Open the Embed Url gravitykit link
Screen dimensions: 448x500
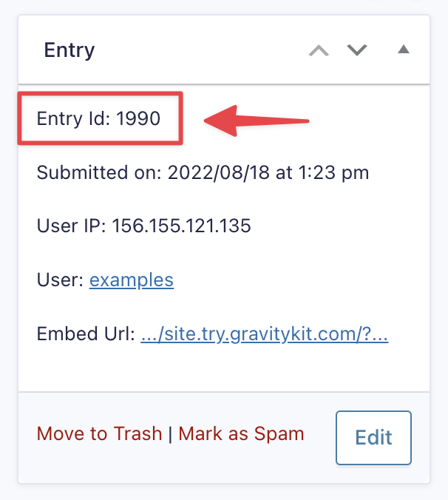tap(264, 334)
